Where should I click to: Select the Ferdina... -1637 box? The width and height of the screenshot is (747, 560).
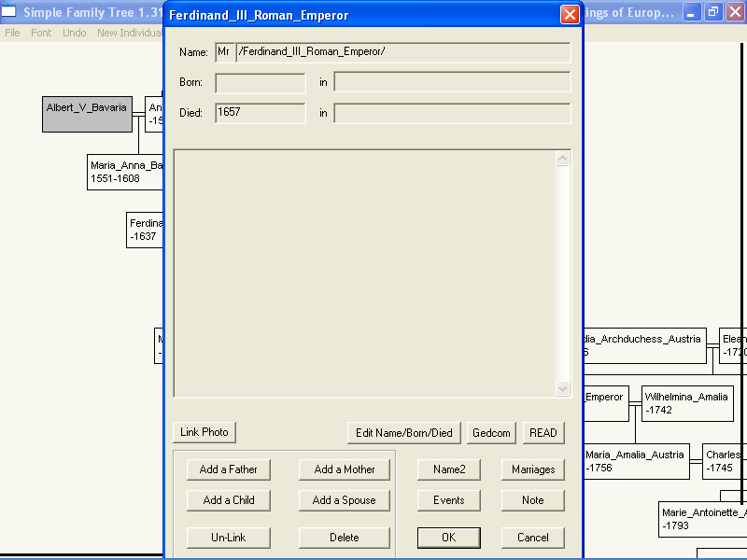click(x=145, y=230)
